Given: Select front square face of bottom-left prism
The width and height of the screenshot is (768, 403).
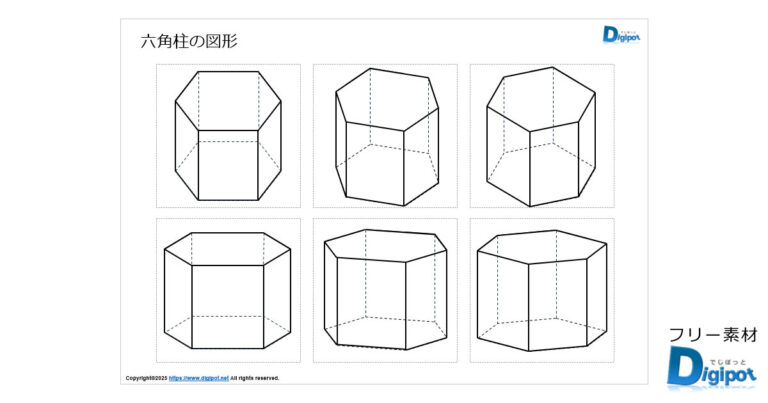Looking at the screenshot, I should (228, 307).
